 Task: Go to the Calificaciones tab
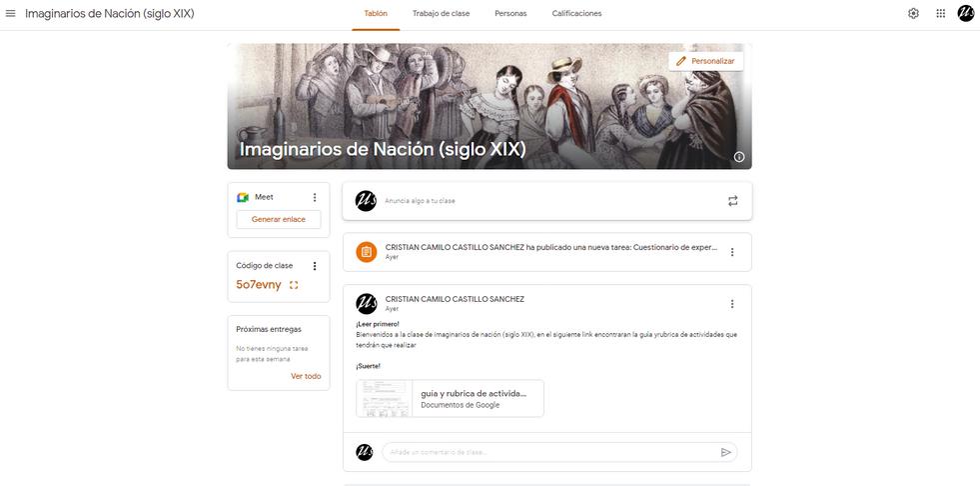576,13
